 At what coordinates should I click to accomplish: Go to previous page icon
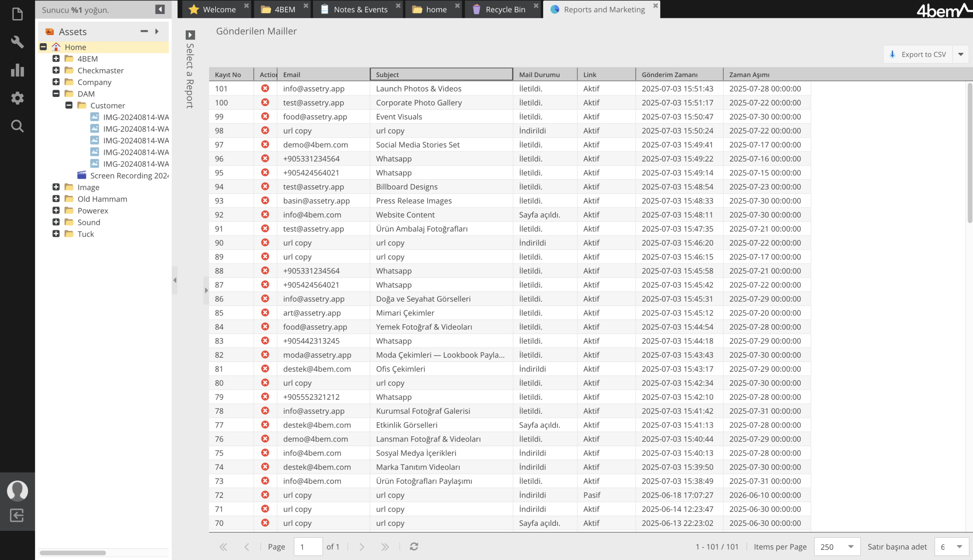coord(247,547)
